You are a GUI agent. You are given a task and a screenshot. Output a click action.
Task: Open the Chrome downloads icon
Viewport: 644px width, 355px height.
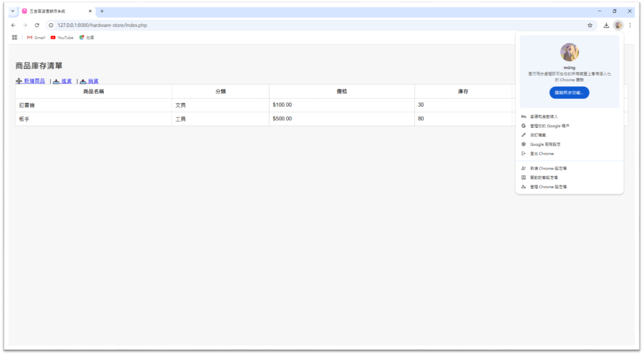(606, 25)
